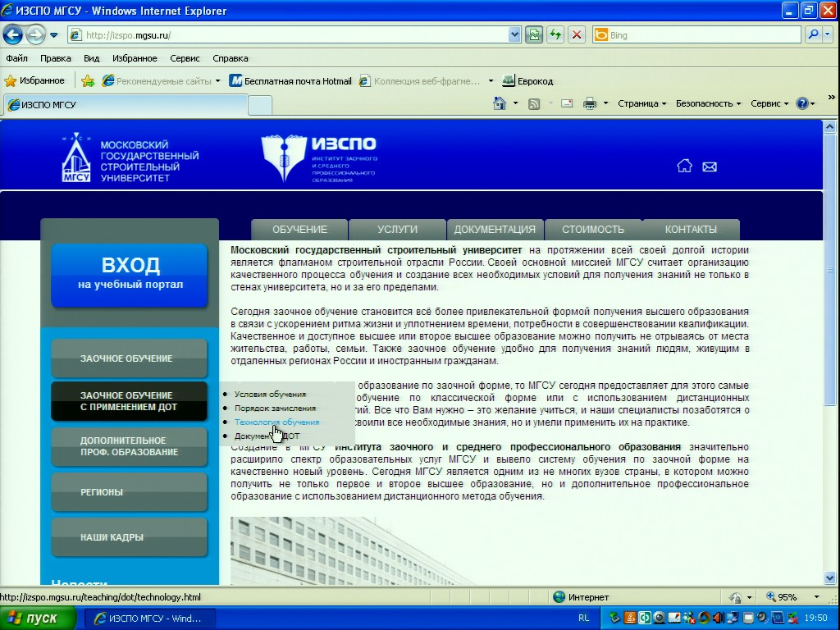Click the НАШИ КАДРЫ sidebar button
The width and height of the screenshot is (840, 630).
tap(129, 536)
